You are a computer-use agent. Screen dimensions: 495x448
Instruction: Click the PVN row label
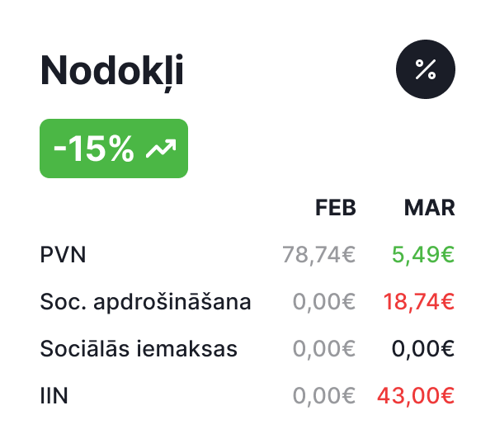(63, 254)
